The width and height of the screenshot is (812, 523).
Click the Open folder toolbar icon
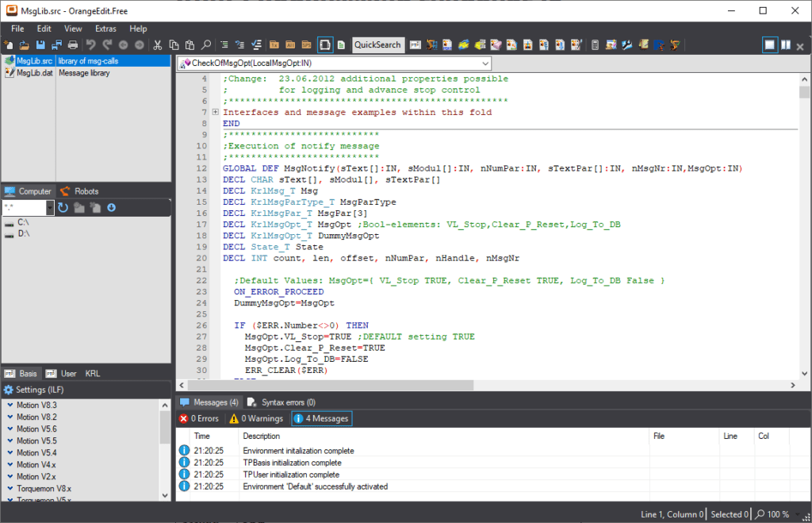[x=25, y=45]
